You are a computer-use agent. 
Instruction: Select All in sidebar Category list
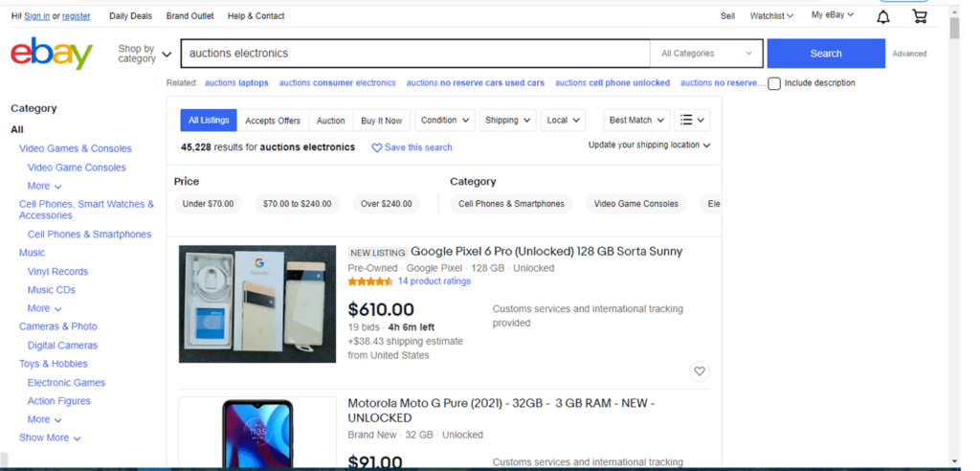click(17, 129)
